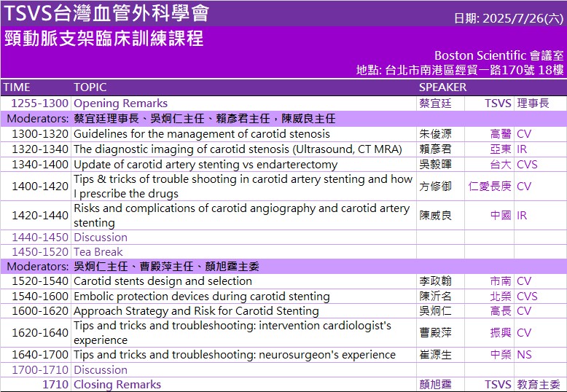Screen dimensions: 567x392
Task: Select the 1600-1620 time cell
Action: [x=40, y=311]
